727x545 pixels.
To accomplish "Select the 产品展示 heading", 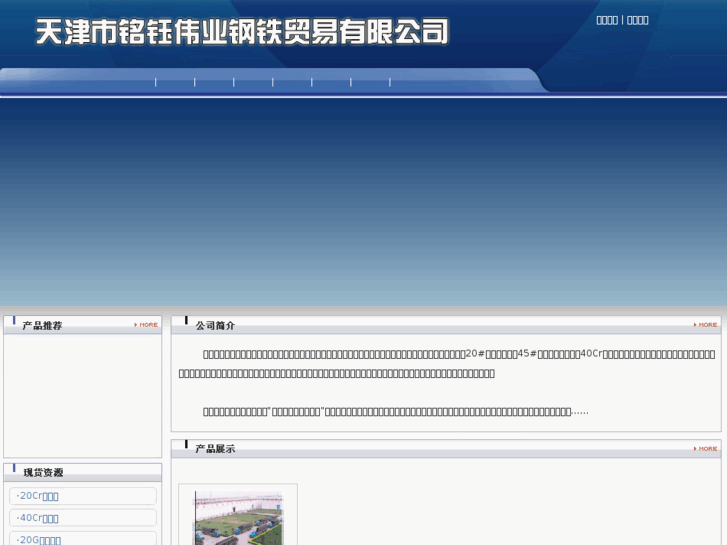I will [x=215, y=449].
